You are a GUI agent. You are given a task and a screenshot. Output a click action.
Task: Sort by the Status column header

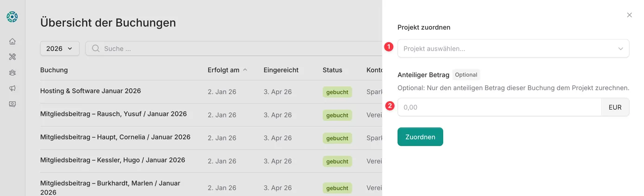332,70
